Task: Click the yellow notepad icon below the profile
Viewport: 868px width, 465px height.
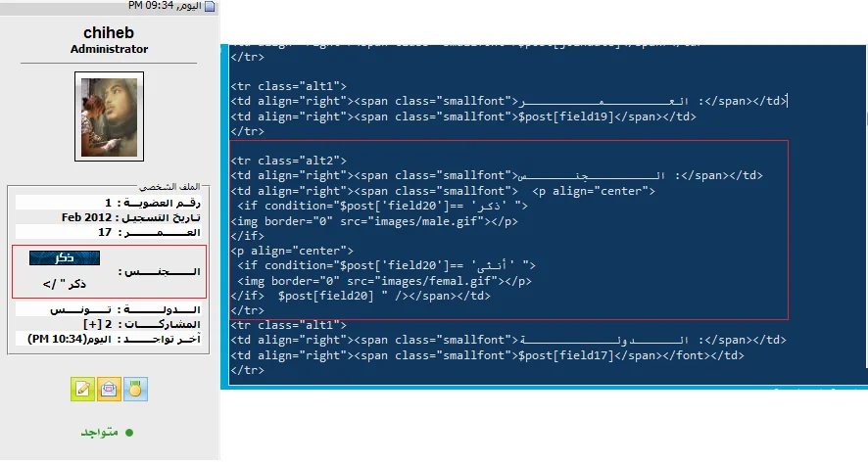Action: pyautogui.click(x=82, y=389)
